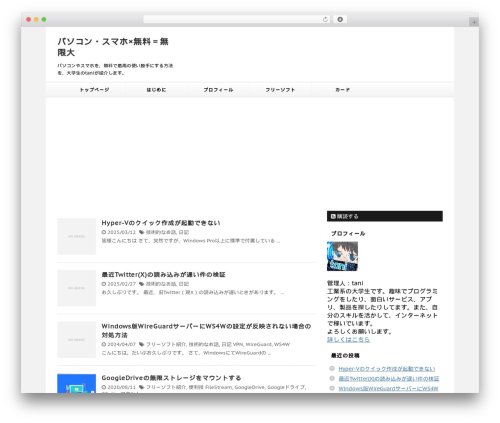Screen dimensions: 500x423
Task: Click the download icon beside address bar
Action: coord(340,20)
